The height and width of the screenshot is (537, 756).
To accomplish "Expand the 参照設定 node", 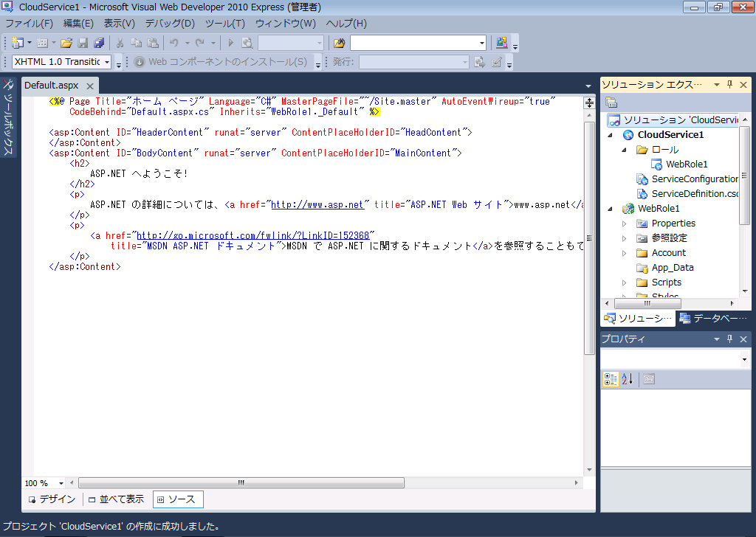I will click(x=625, y=238).
